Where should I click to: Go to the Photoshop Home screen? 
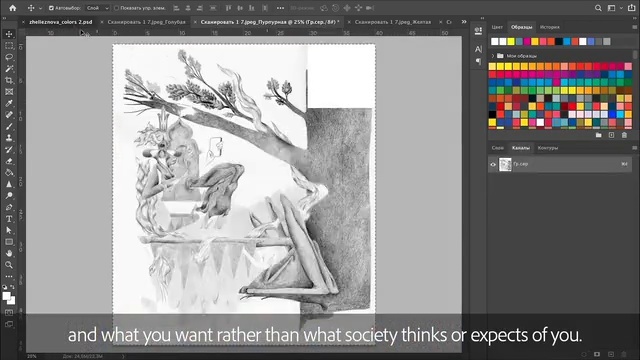click(x=13, y=8)
